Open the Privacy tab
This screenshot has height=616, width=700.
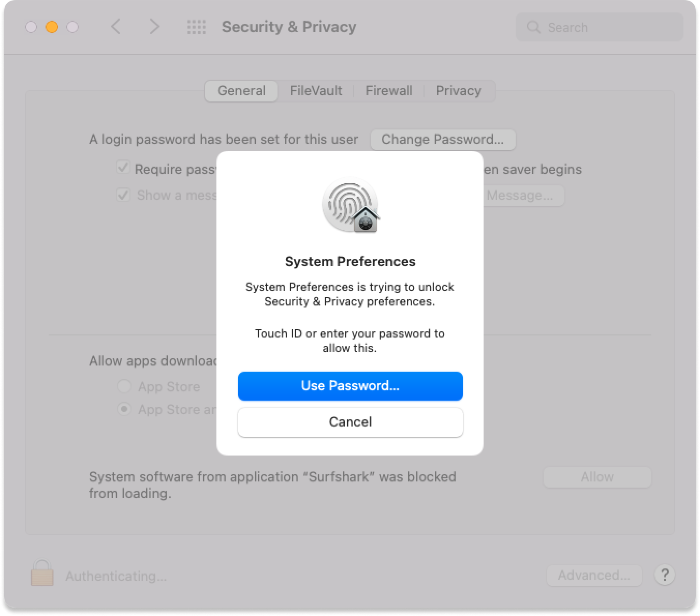[x=458, y=91]
